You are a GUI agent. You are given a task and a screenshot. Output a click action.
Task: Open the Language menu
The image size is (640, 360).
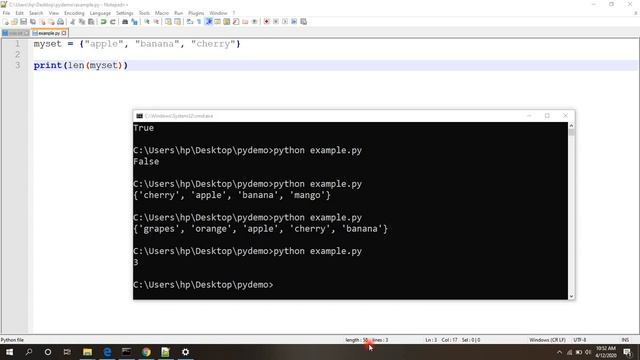[100, 13]
